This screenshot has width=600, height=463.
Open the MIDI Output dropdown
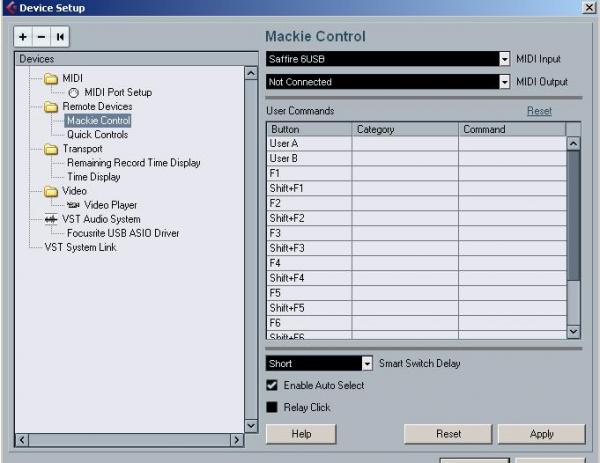coord(504,82)
